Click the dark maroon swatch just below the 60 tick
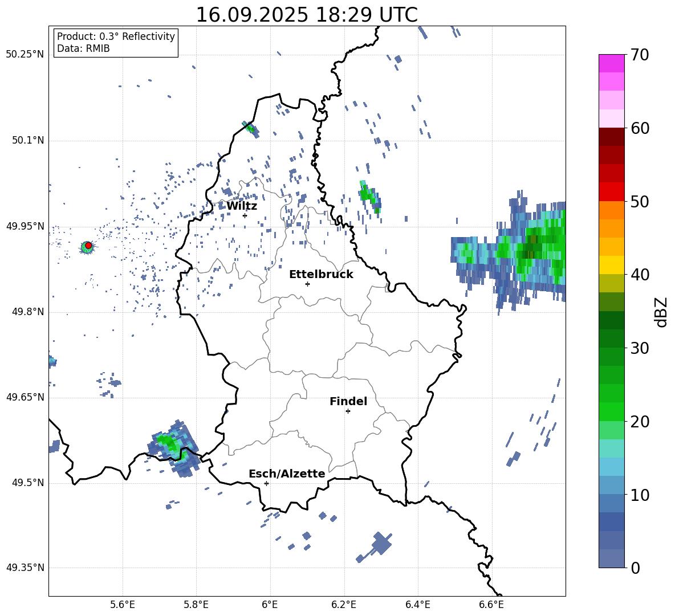 [x=611, y=137]
